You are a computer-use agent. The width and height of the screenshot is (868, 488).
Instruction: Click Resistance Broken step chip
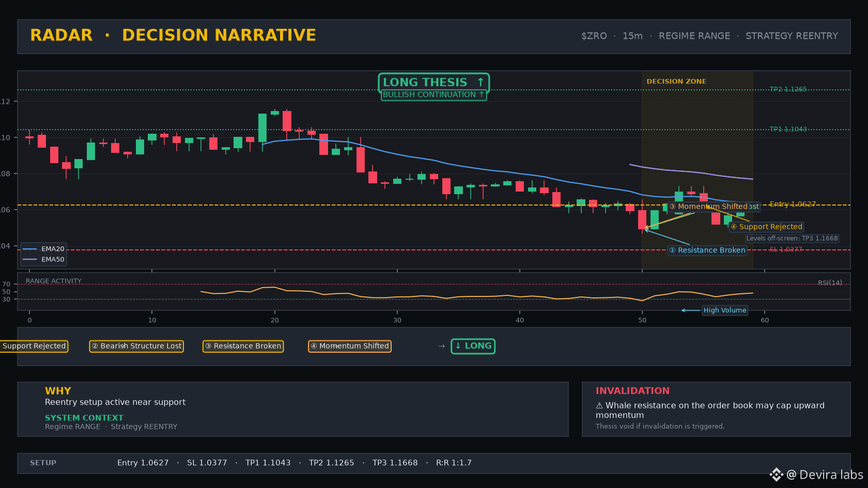tap(243, 346)
